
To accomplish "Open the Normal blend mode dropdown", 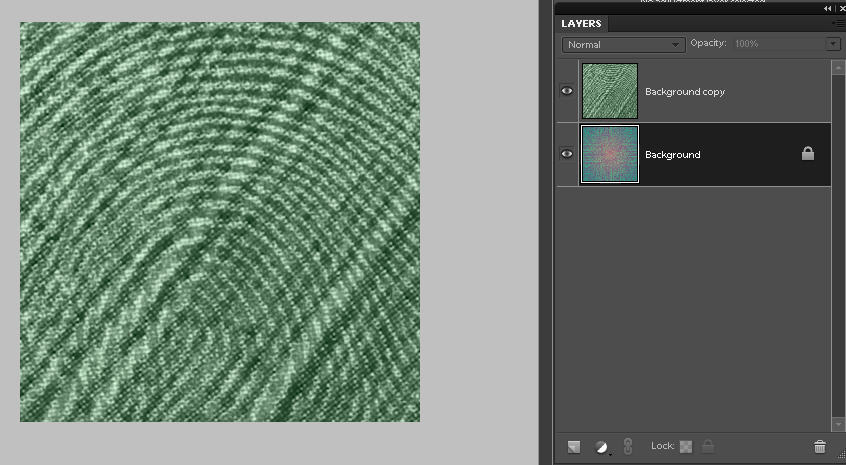I will (x=624, y=45).
